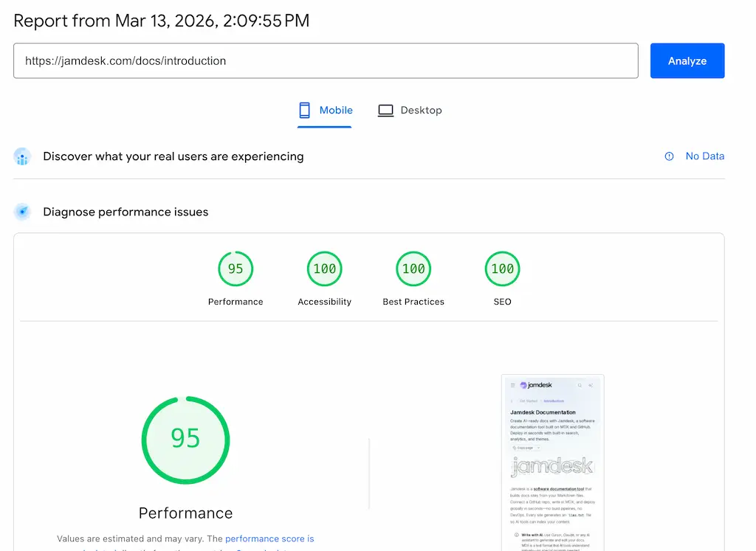Click the SEO label text

[502, 301]
